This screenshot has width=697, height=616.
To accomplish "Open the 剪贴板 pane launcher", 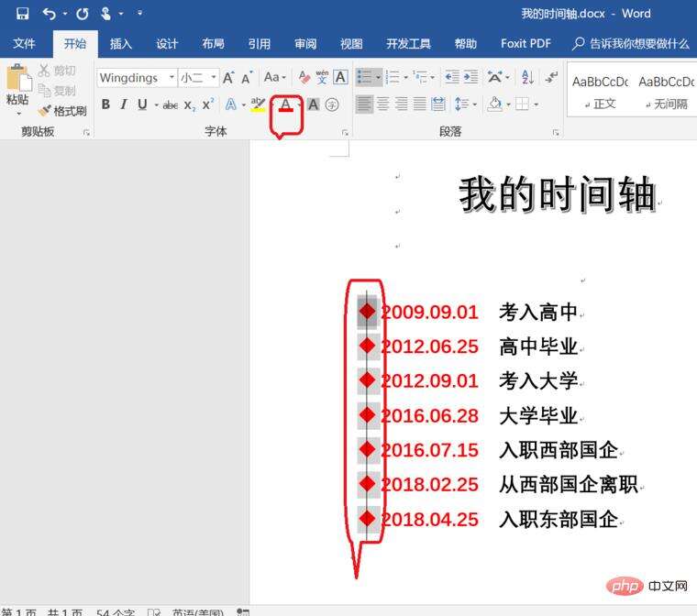I will point(86,132).
